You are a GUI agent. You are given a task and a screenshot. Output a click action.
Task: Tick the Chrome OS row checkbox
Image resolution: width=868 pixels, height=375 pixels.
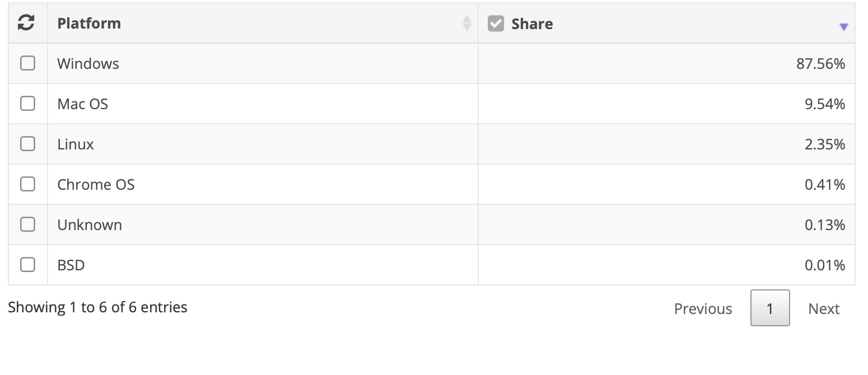coord(27,184)
